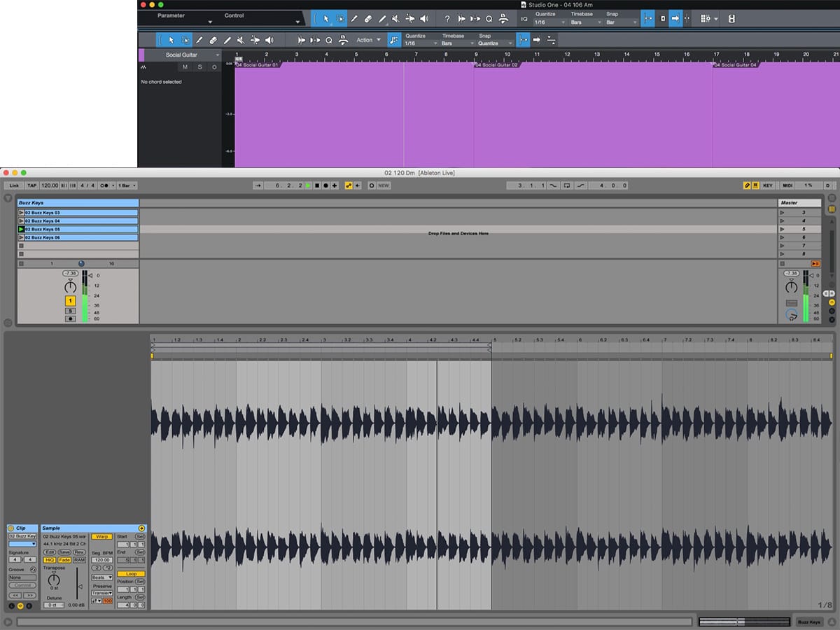
Task: Open the 1 Bar quantization dropdown in Ableton
Action: (127, 185)
